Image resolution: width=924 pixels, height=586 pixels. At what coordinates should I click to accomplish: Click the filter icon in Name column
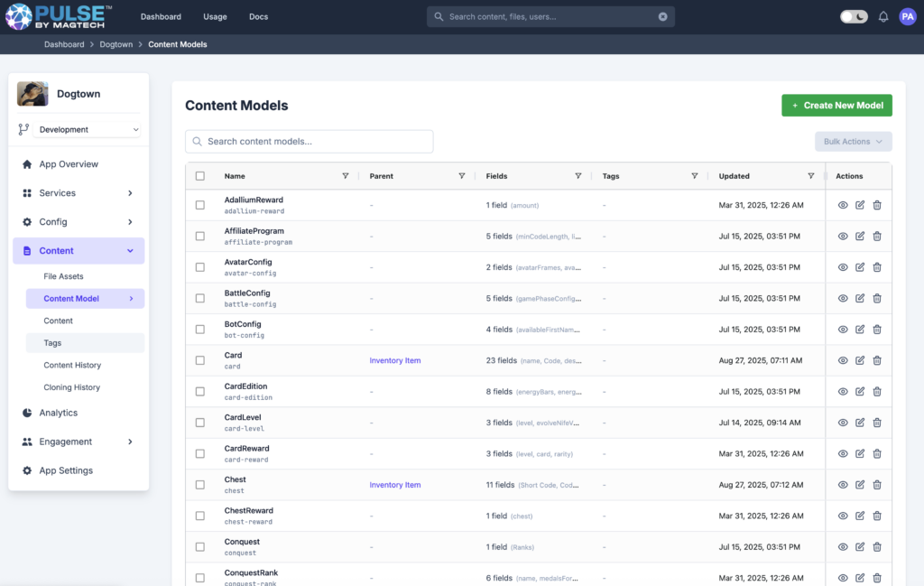click(346, 176)
